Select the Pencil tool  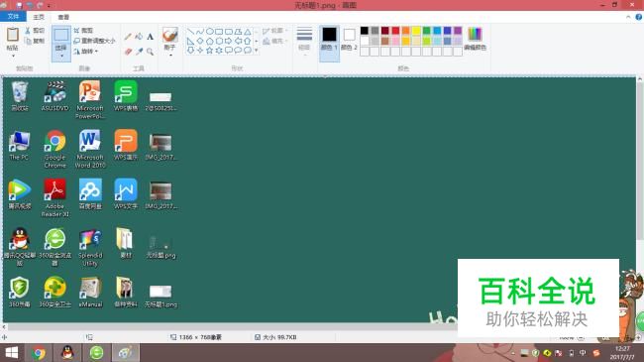pyautogui.click(x=128, y=37)
